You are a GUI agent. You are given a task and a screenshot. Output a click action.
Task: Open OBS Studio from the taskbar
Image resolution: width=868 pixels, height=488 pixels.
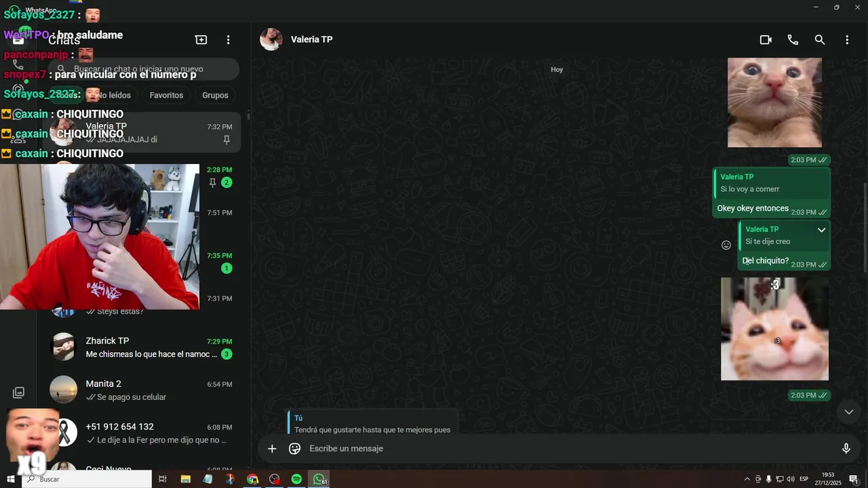pos(274,479)
